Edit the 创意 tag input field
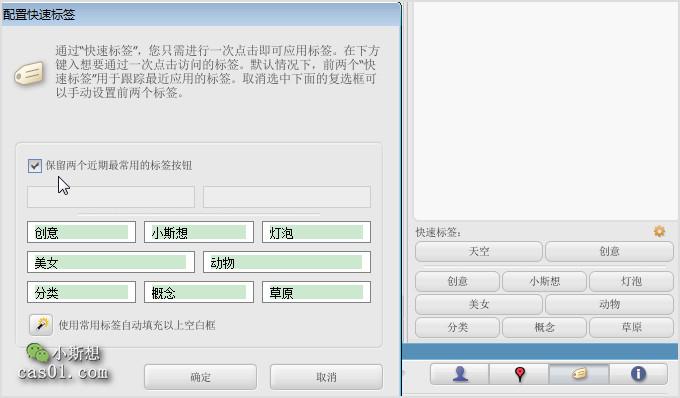Screen dimensions: 680x398 82,232
